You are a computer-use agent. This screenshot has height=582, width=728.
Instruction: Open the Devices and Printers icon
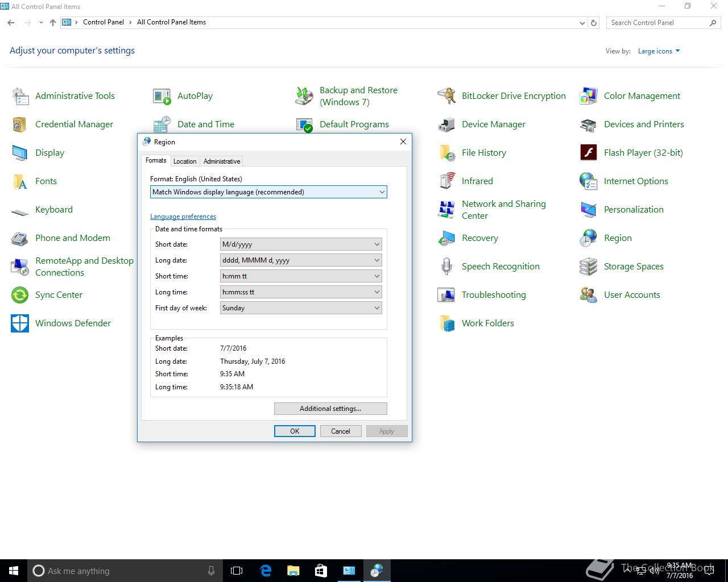click(589, 124)
